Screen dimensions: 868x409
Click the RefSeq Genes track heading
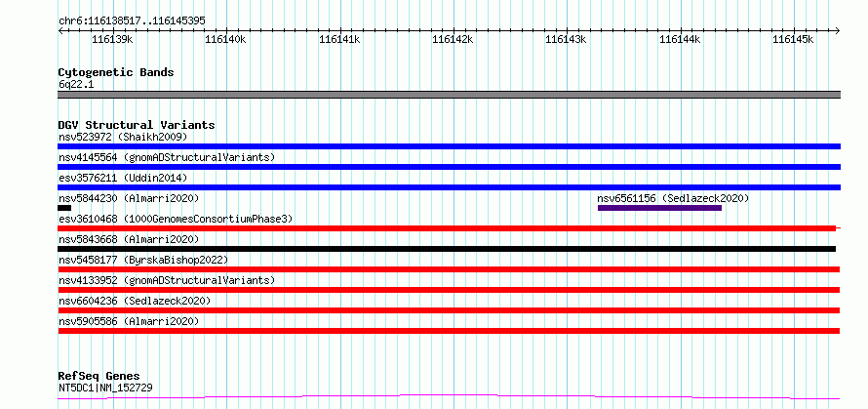[x=99, y=376]
